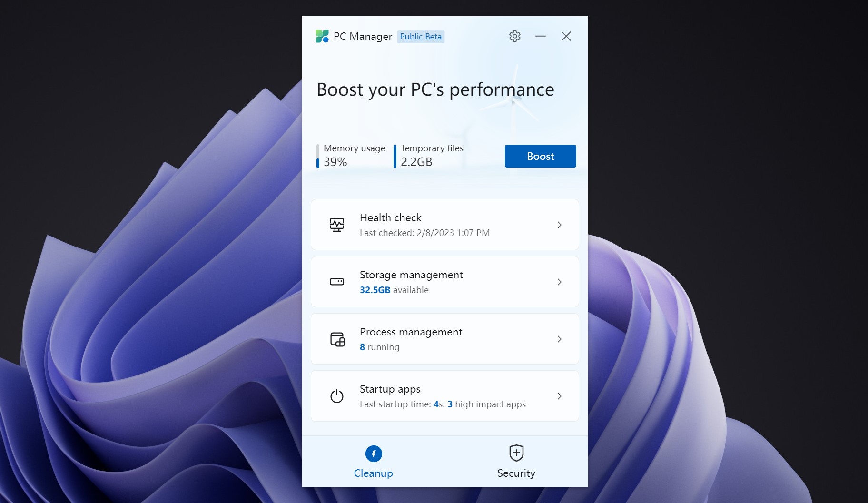The image size is (868, 503).
Task: Click the Memory usage label
Action: coord(355,148)
